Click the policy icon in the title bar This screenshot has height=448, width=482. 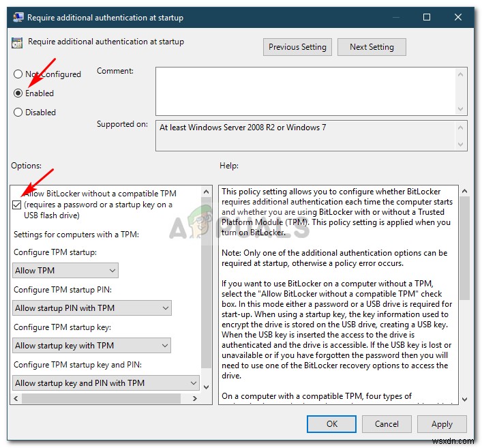[x=18, y=17]
